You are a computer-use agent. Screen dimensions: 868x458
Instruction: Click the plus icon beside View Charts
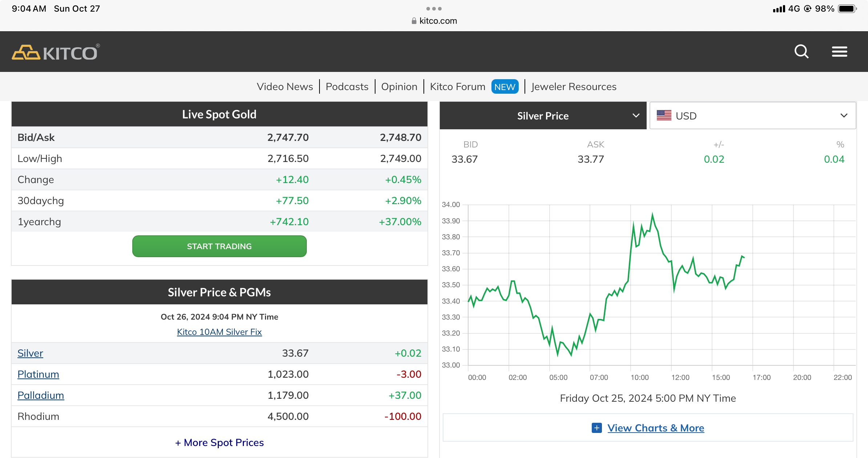tap(596, 428)
